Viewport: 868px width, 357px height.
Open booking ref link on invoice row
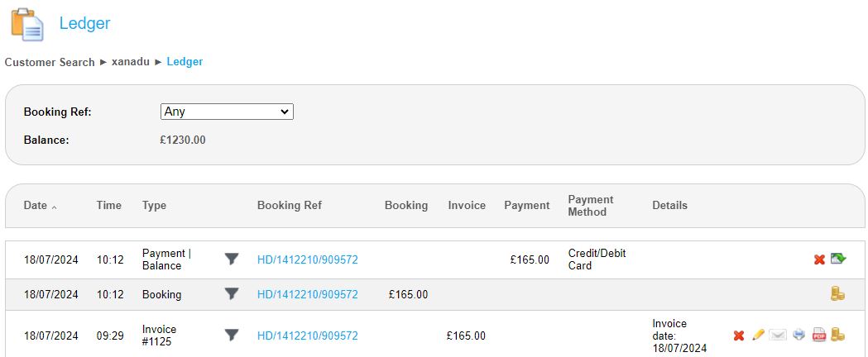tap(307, 336)
